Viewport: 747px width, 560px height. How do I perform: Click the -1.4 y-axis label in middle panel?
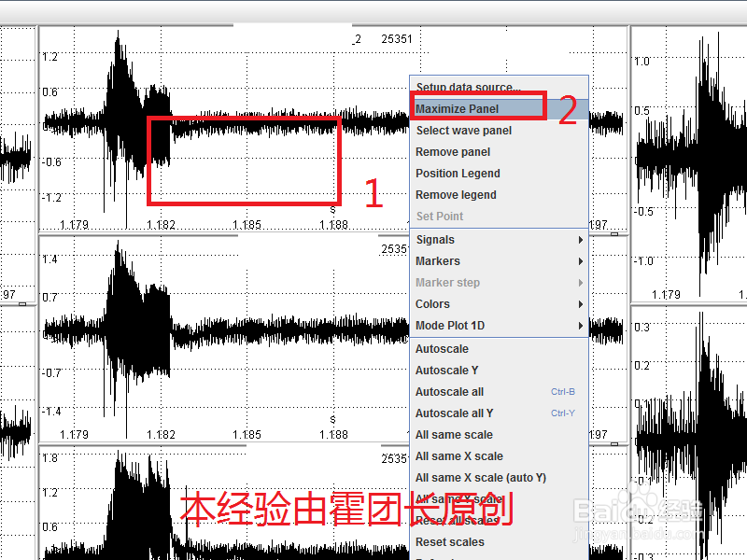coord(51,411)
